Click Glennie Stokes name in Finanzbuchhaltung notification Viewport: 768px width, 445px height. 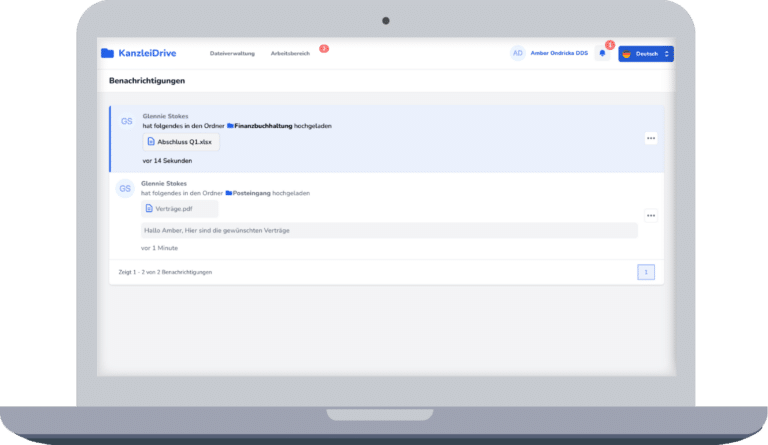pyautogui.click(x=165, y=116)
